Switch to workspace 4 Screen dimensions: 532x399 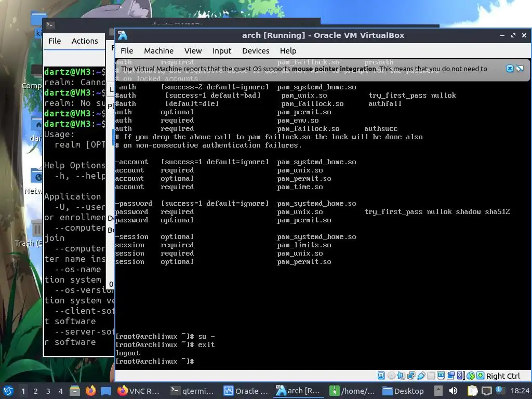click(60, 391)
